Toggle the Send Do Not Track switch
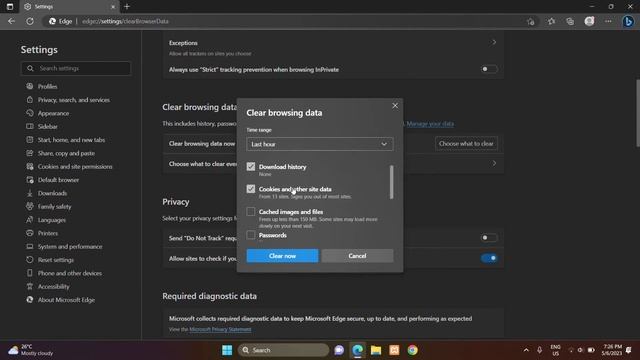Screen dimensions: 640x360 coord(489,238)
